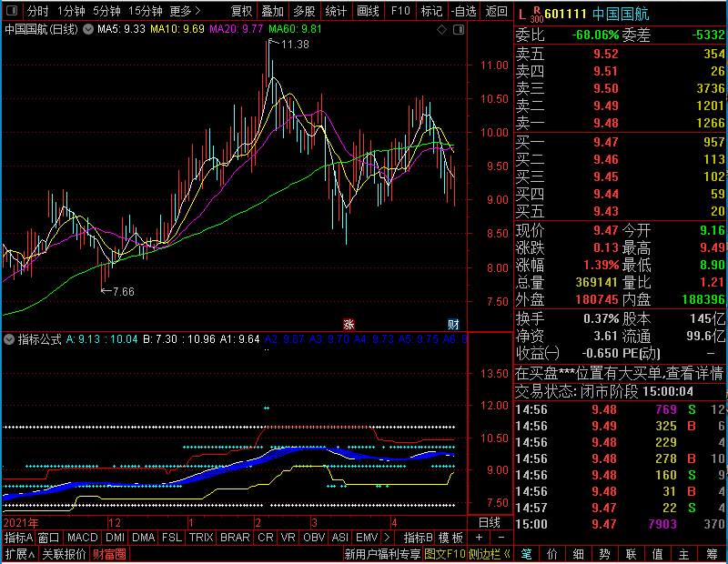Expand the 指标公式 dropdown arrow
This screenshot has height=564, width=728.
pyautogui.click(x=9, y=339)
